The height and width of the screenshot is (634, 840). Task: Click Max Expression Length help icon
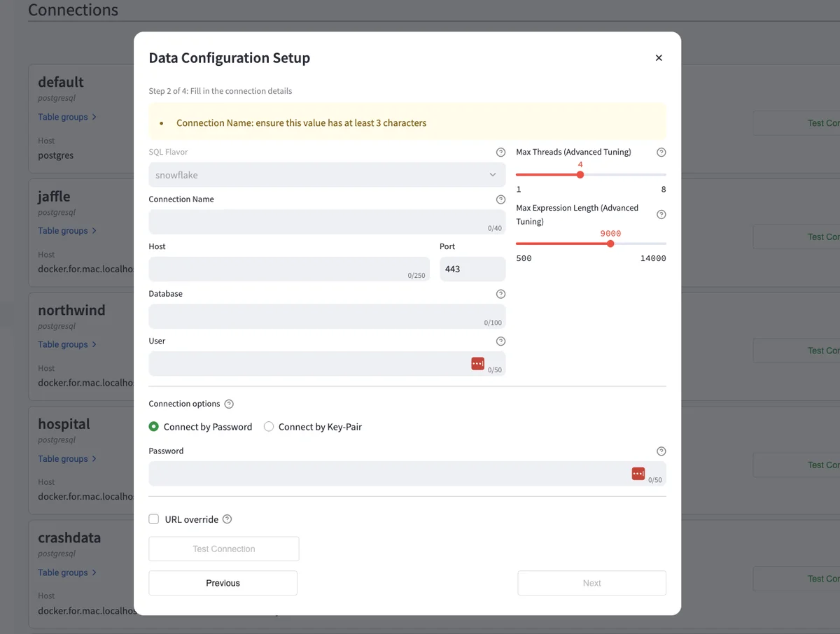(x=661, y=215)
